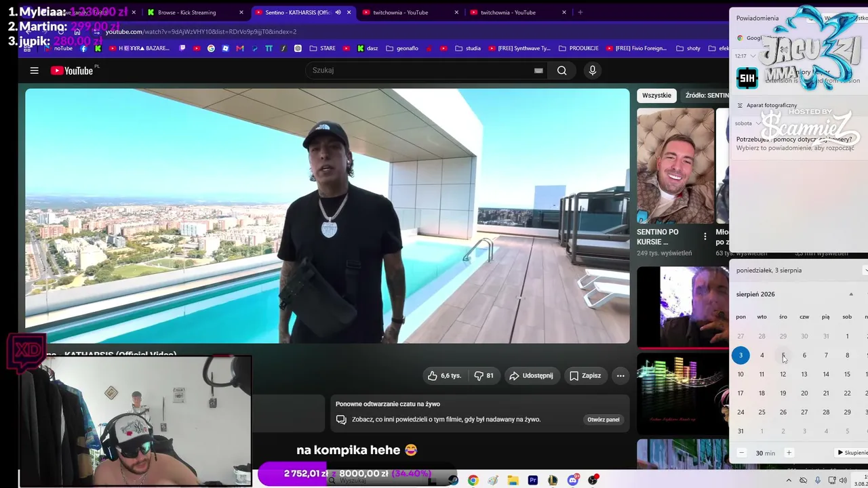Open File Explorer from the taskbar

pyautogui.click(x=513, y=481)
